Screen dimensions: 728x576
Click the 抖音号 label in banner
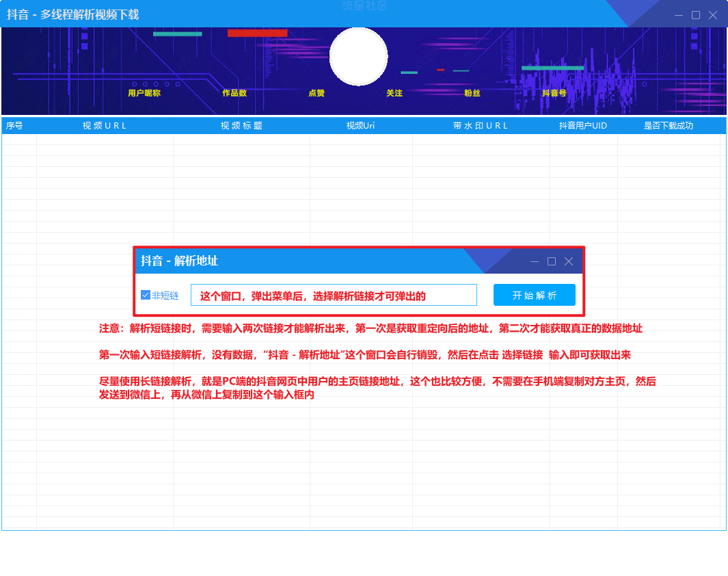pyautogui.click(x=554, y=93)
